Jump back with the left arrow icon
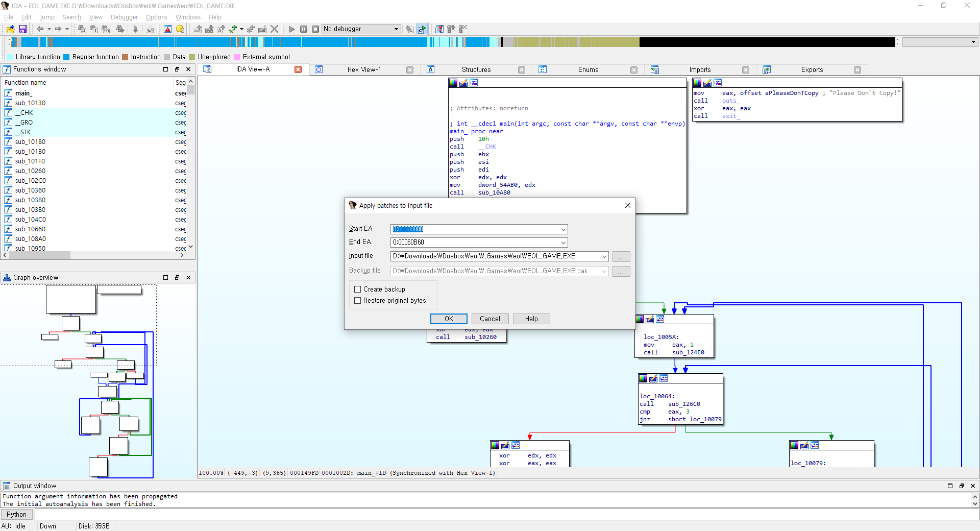Viewport: 980px width, 531px height. point(40,29)
